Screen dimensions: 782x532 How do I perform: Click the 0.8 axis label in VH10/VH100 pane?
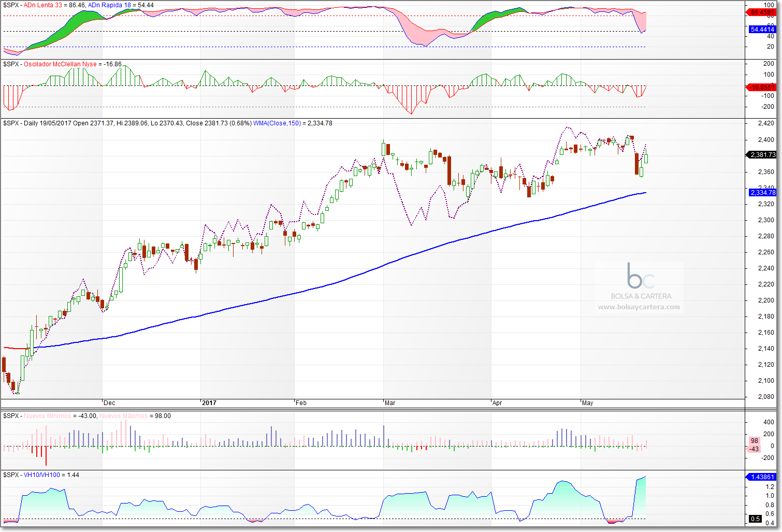770,505
